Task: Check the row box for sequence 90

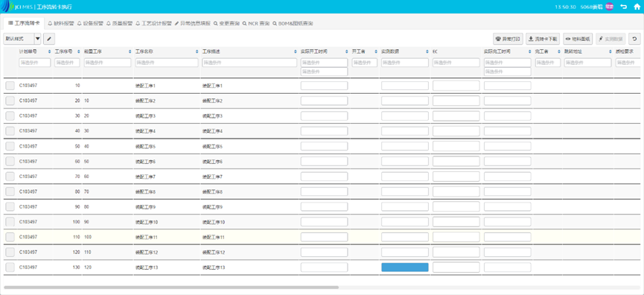Action: tap(10, 206)
